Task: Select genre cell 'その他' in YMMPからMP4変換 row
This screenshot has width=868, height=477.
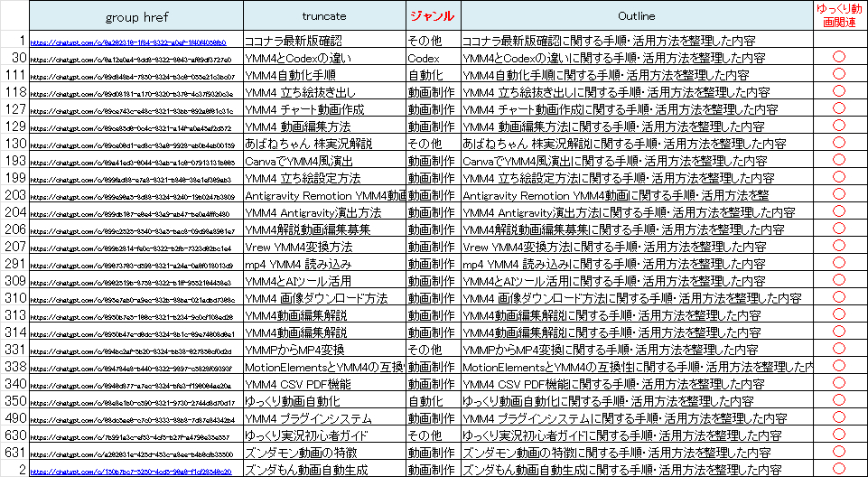Action: click(x=433, y=350)
